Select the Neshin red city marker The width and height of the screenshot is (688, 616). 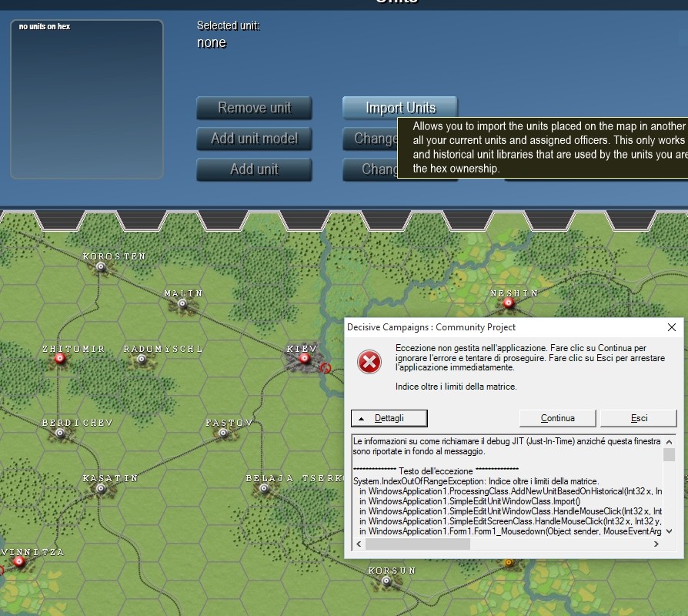(x=508, y=303)
